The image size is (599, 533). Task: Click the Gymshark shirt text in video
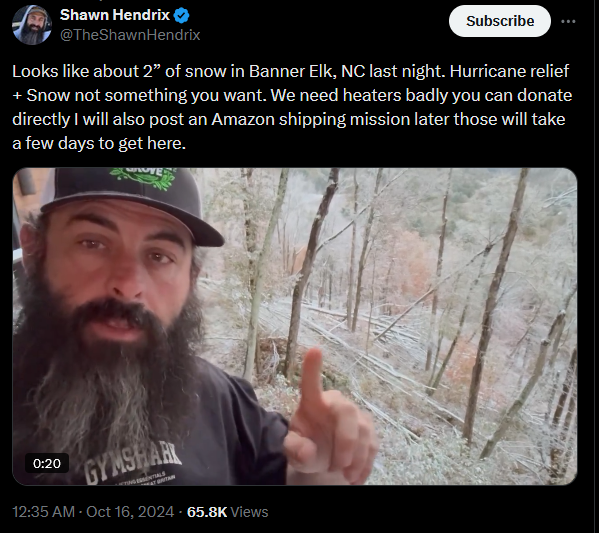[x=133, y=465]
